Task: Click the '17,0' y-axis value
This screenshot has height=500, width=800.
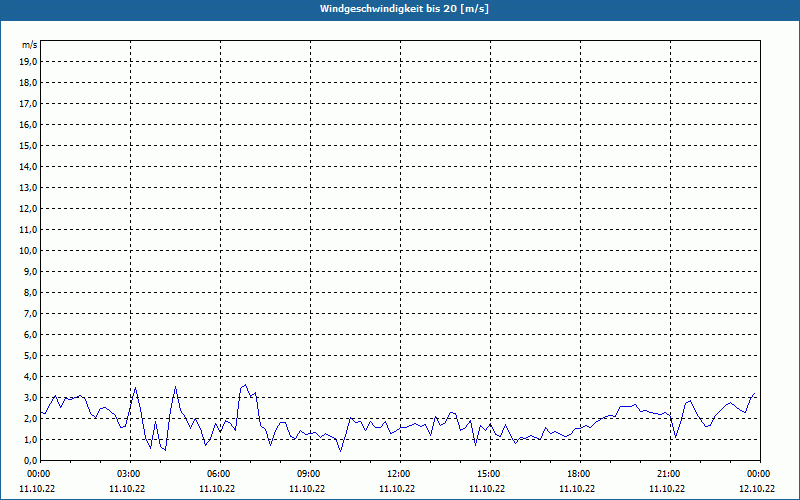Action: coord(30,104)
